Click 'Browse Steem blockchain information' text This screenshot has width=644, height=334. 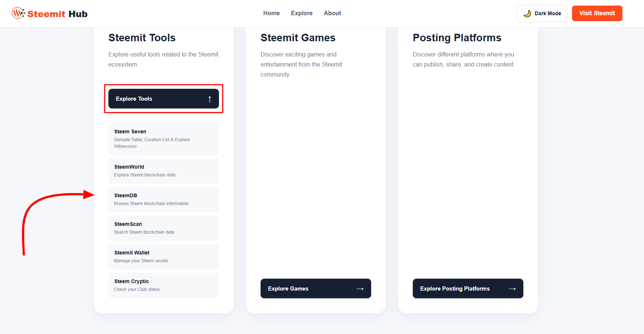tap(151, 204)
